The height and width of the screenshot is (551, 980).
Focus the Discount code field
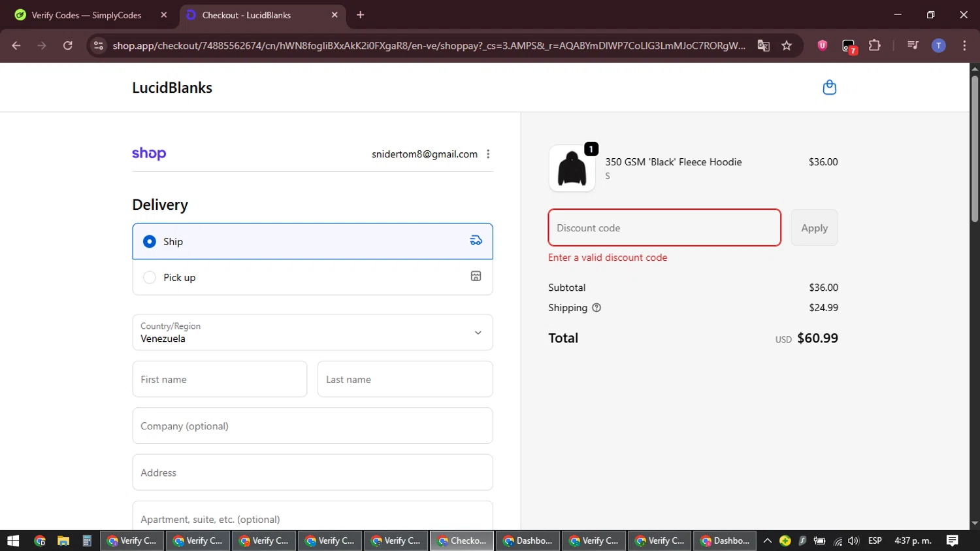[x=664, y=227]
